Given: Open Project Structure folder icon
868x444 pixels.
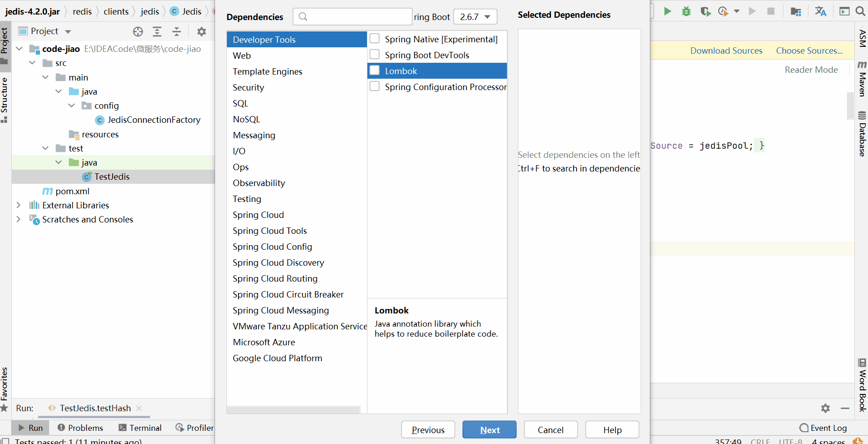Looking at the screenshot, I should pos(796,11).
